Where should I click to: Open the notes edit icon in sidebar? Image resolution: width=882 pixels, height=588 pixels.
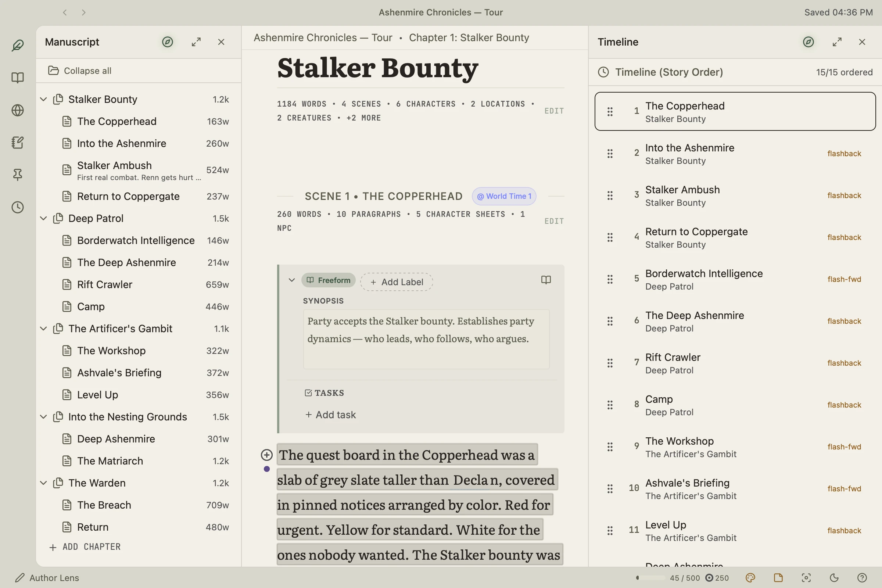(18, 143)
